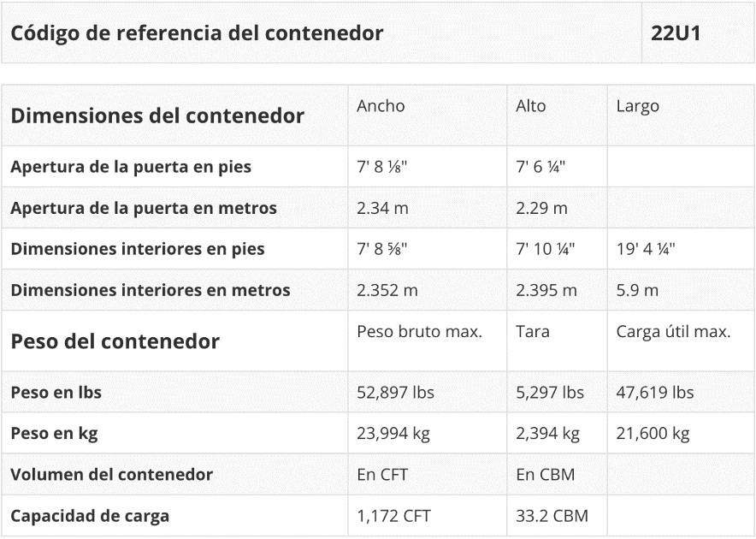This screenshot has height=539, width=756.
Task: Click the 'Largo' column header
Action: click(637, 106)
